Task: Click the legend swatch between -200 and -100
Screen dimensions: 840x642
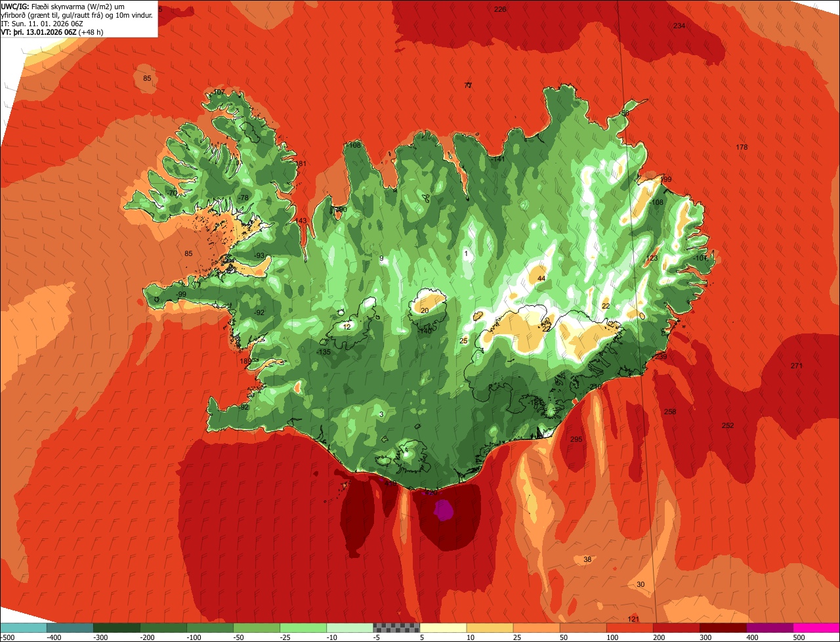Action: coord(163,628)
